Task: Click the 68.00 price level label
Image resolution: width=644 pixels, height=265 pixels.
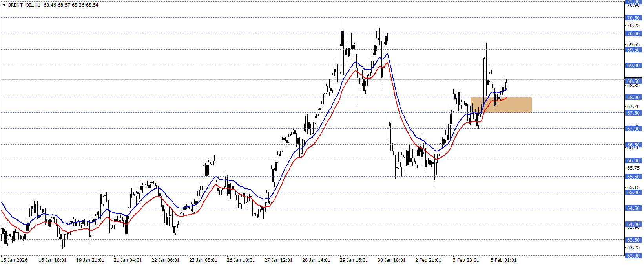Action: pos(633,97)
